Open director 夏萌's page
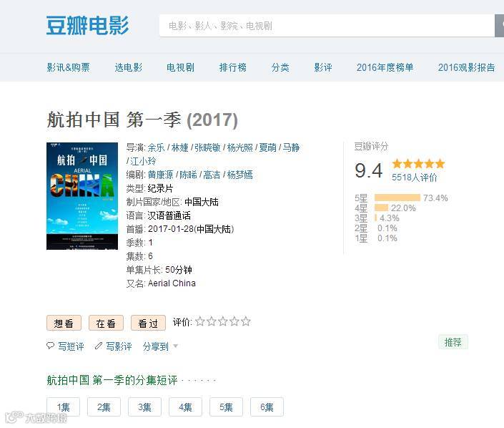The width and height of the screenshot is (504, 428). 268,147
